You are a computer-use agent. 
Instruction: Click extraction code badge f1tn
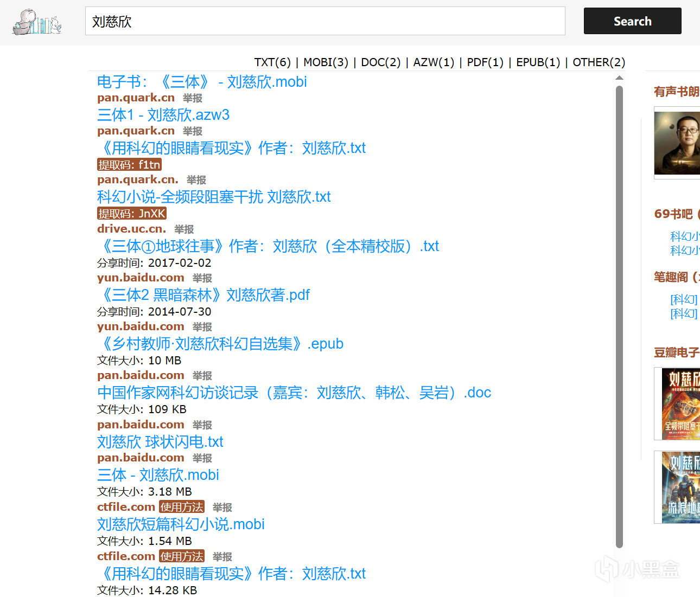pyautogui.click(x=129, y=164)
